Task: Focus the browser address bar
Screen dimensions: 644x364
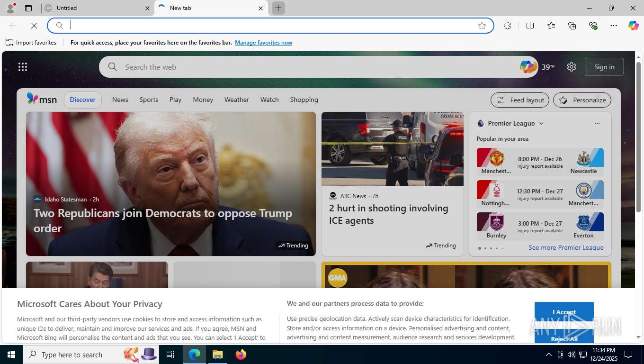Action: (x=270, y=26)
